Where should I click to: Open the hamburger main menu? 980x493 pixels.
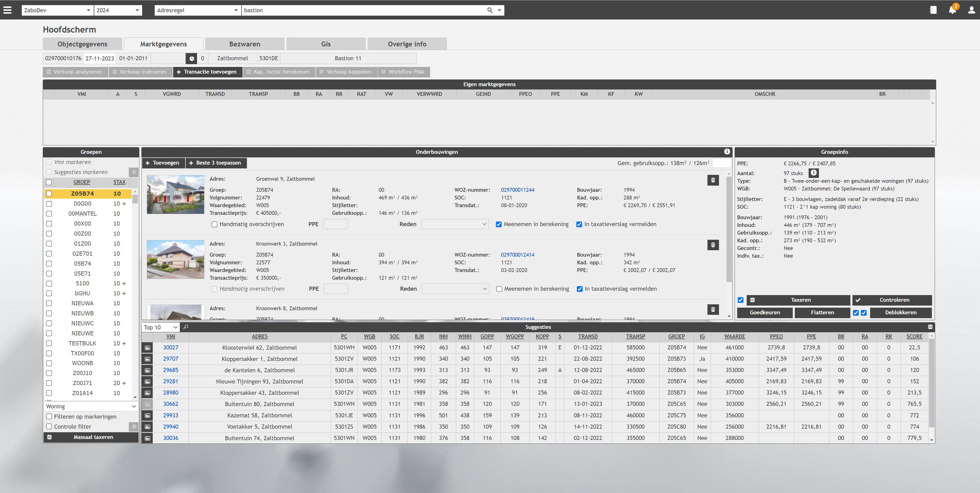[x=7, y=10]
